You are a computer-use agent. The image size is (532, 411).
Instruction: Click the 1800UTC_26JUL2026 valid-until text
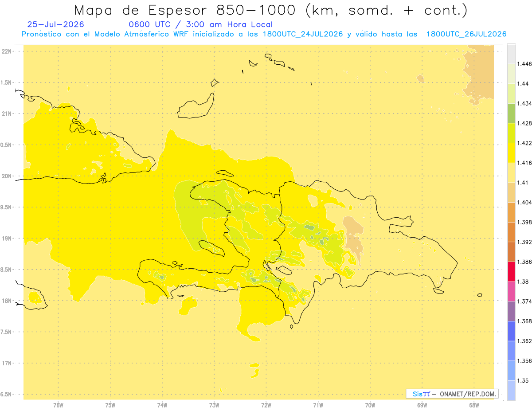click(x=466, y=34)
